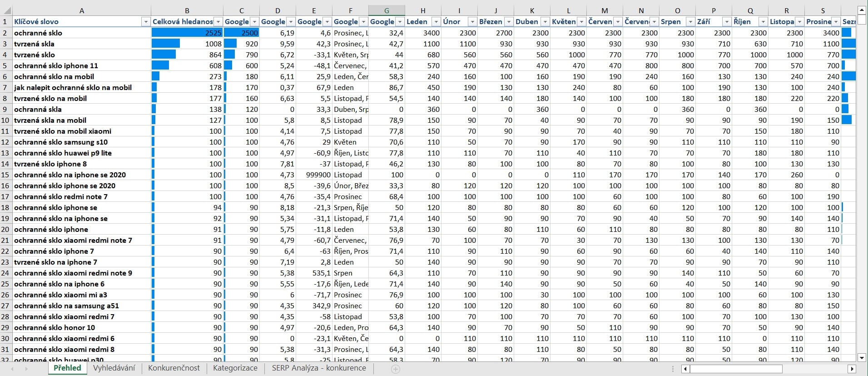Expand the Celková hledanost filter arrow
The width and height of the screenshot is (868, 376).
[x=218, y=22]
